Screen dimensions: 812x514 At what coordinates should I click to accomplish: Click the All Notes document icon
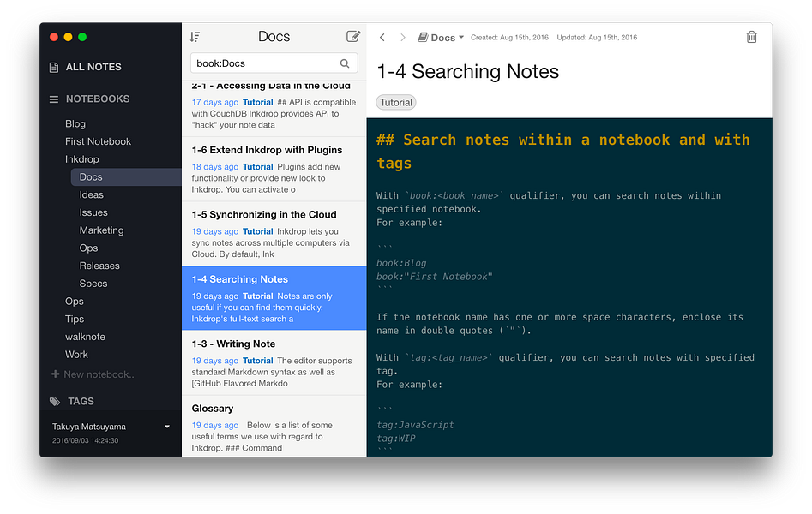[54, 68]
